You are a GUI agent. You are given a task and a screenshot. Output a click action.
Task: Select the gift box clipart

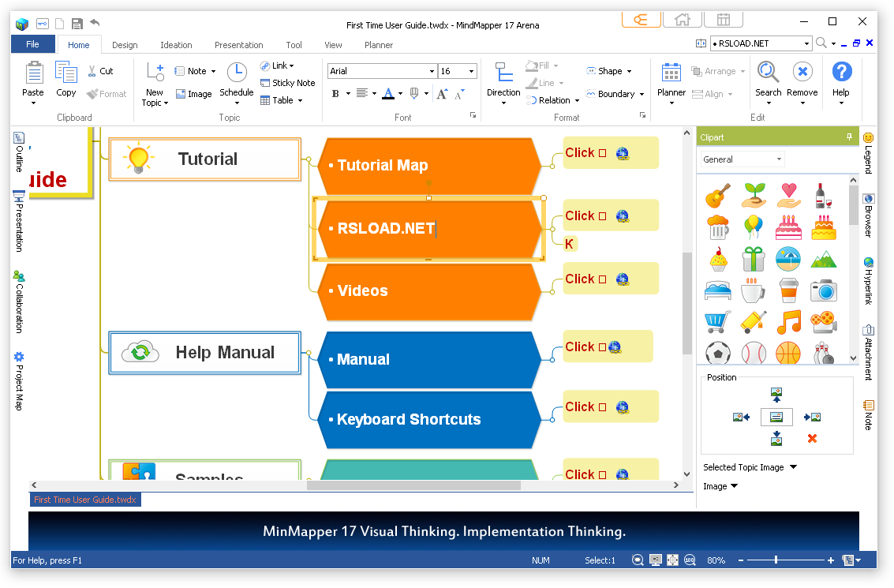(x=754, y=259)
